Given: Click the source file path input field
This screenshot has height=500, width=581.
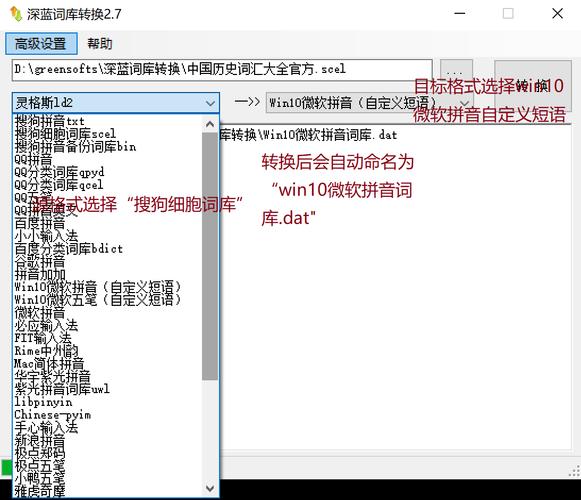Looking at the screenshot, I should point(222,69).
